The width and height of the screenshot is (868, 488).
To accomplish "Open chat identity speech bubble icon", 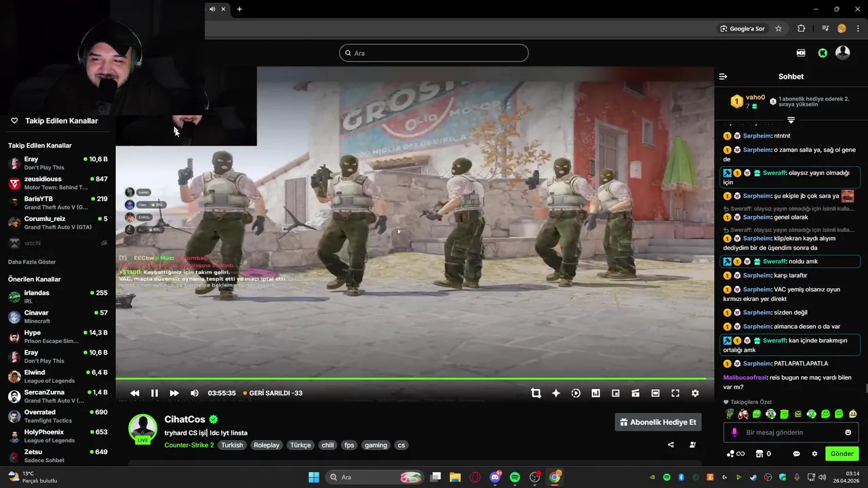I will click(797, 454).
